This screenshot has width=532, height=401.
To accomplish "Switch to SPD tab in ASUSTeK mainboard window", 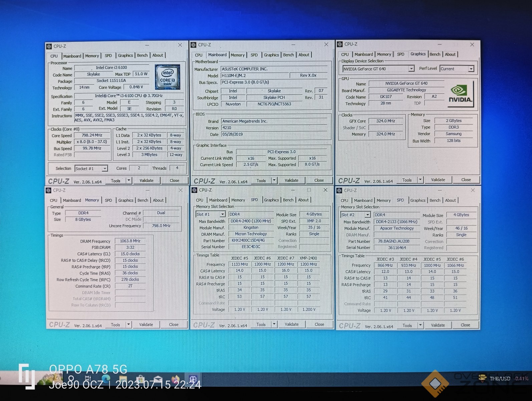I will pyautogui.click(x=254, y=55).
